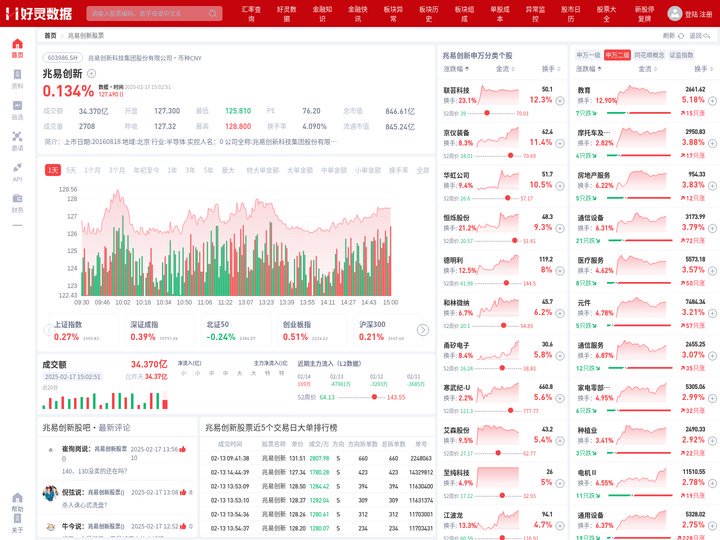720x540 pixels.
Task: Add 华虹公司 with its plus icon
Action: pyautogui.click(x=560, y=186)
